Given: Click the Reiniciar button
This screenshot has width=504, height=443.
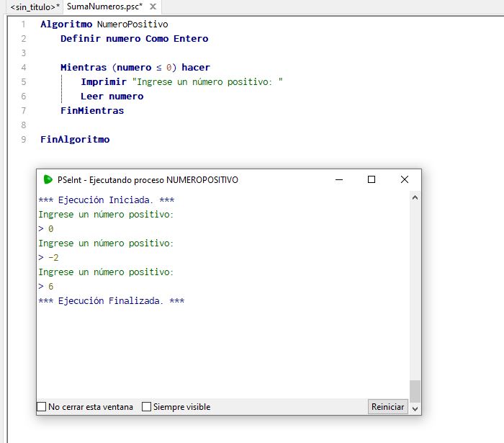Looking at the screenshot, I should [387, 407].
